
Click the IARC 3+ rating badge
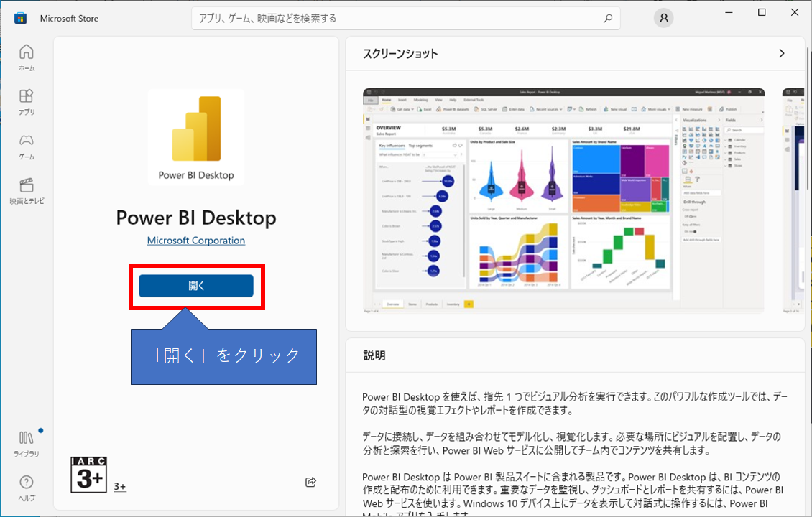coord(89,474)
